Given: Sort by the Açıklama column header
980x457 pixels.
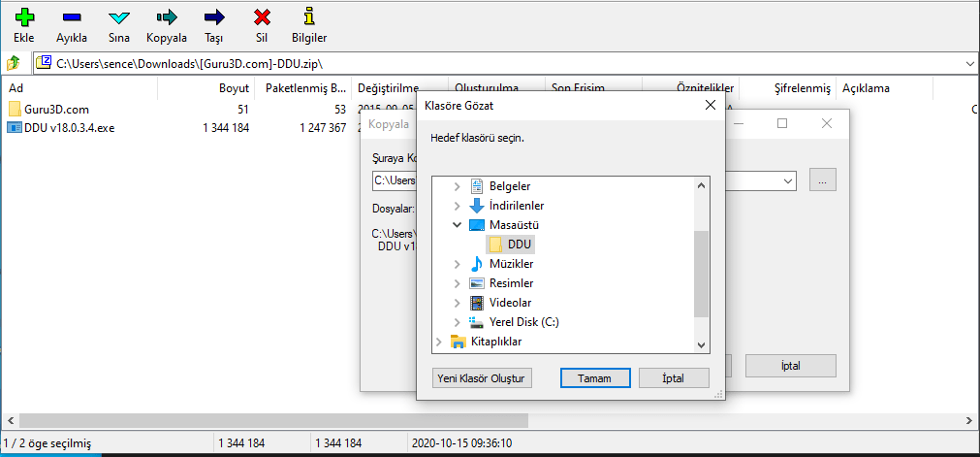Looking at the screenshot, I should [x=884, y=88].
